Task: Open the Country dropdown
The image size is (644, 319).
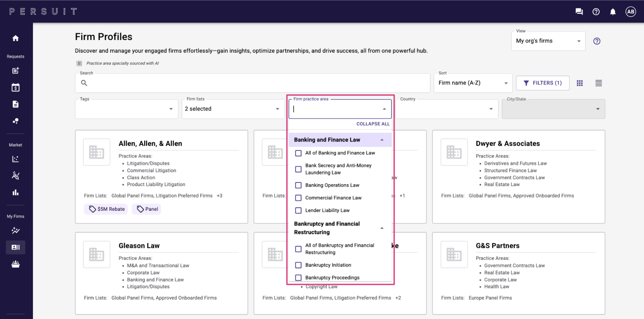Action: tap(447, 109)
